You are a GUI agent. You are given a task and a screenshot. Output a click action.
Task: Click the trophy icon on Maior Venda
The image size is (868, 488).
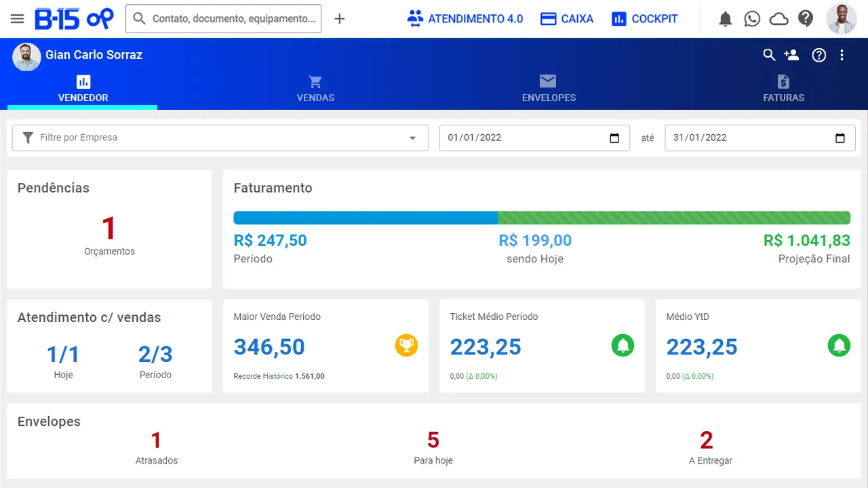coord(406,346)
